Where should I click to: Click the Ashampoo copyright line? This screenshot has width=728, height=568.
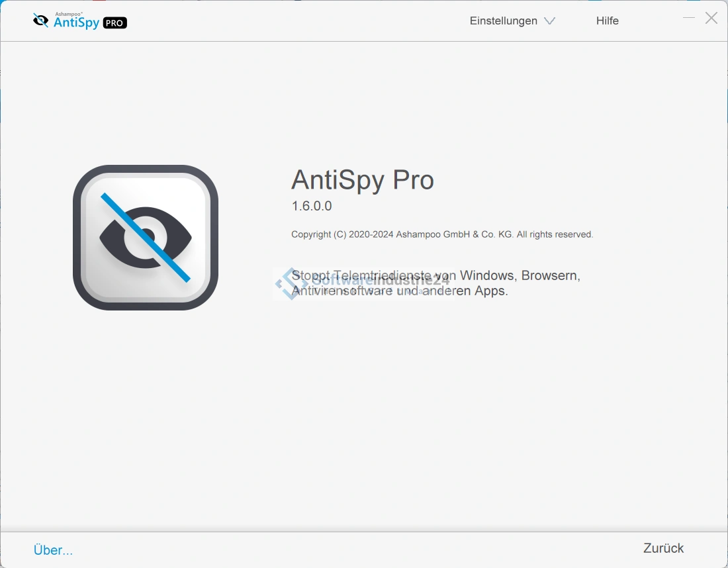click(442, 234)
